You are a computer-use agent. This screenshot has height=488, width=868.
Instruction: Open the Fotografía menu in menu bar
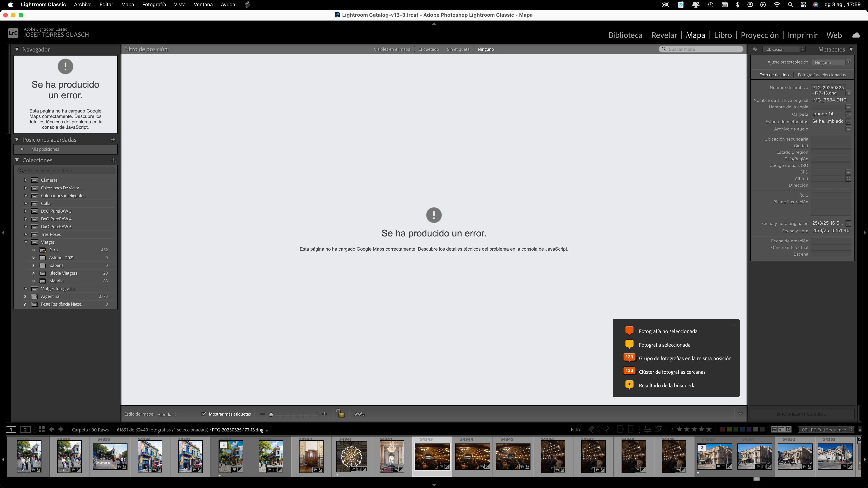154,5
